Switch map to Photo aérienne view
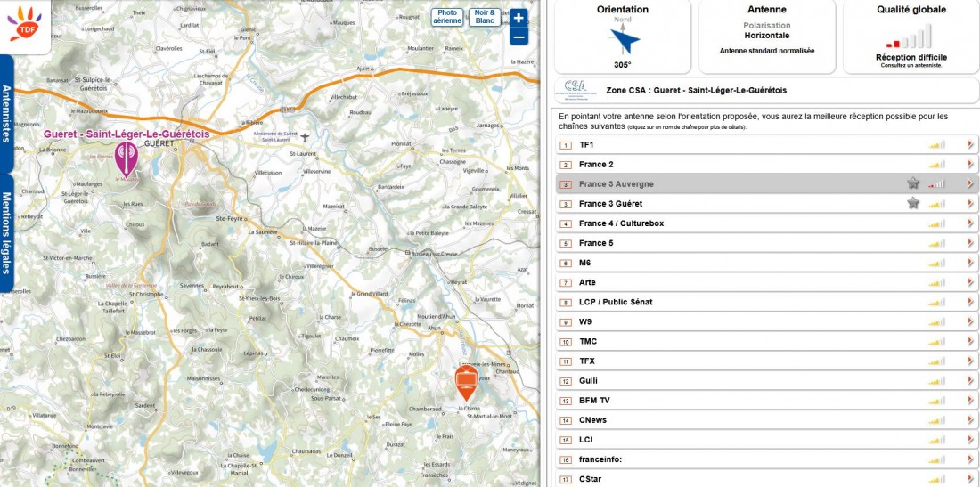This screenshot has height=487, width=980. [x=447, y=17]
